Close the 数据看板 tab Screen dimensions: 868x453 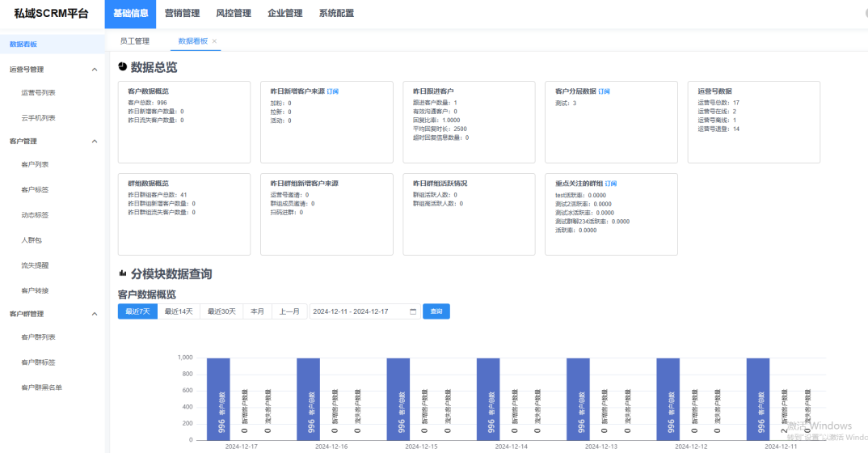[x=214, y=41]
